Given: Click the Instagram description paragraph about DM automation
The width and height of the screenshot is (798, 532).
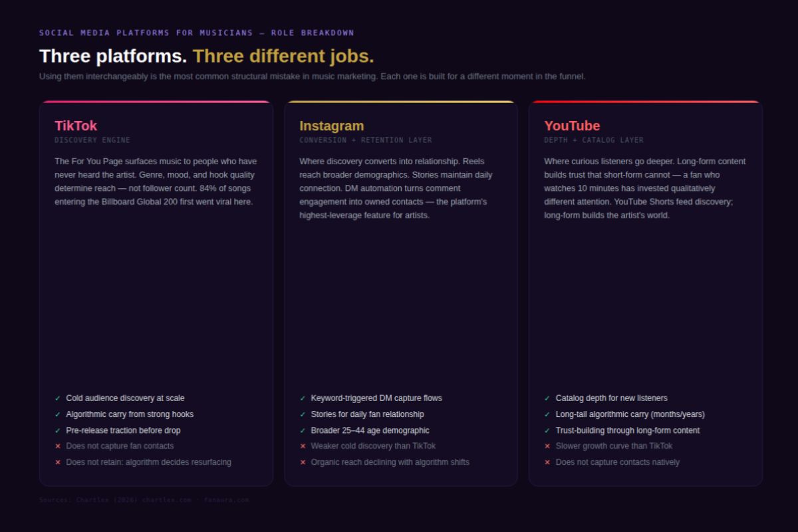Looking at the screenshot, I should pos(396,188).
